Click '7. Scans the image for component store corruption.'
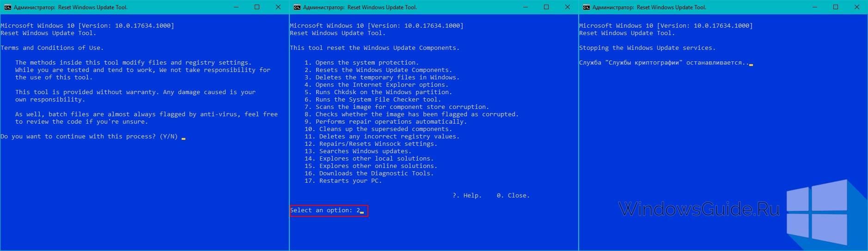Viewport: 868px width, 251px height. pos(397,107)
